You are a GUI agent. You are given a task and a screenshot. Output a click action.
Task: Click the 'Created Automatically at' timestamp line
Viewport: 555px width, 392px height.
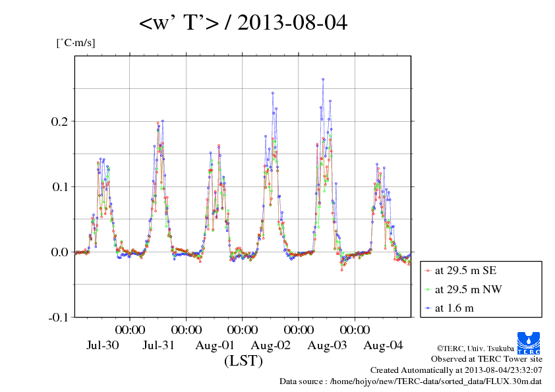(x=456, y=370)
